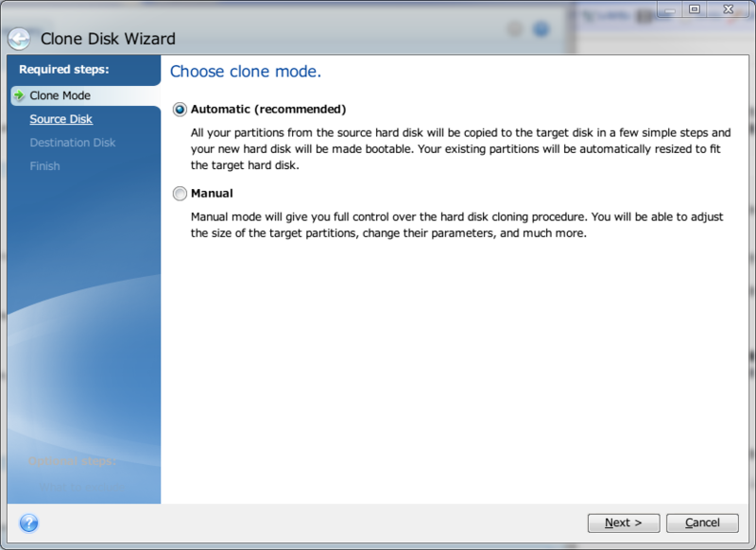Click the Manual mode description paragraph
Screen dimensions: 756x550
point(456,225)
